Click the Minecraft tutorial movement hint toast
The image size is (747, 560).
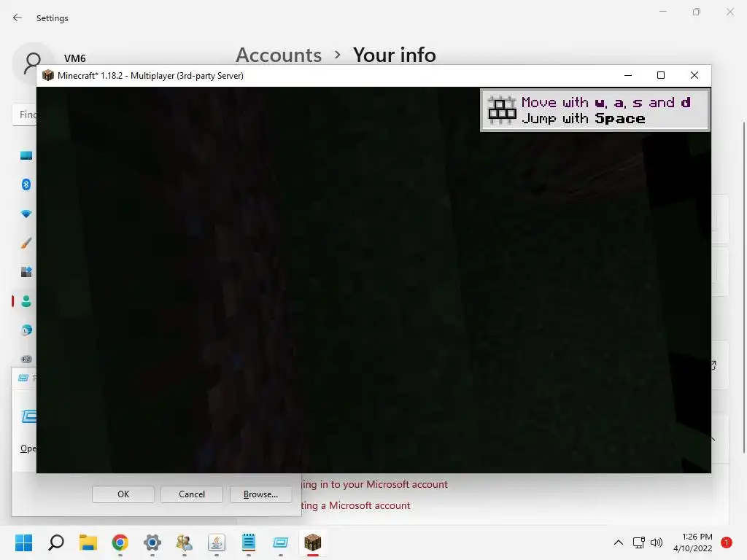tap(595, 110)
